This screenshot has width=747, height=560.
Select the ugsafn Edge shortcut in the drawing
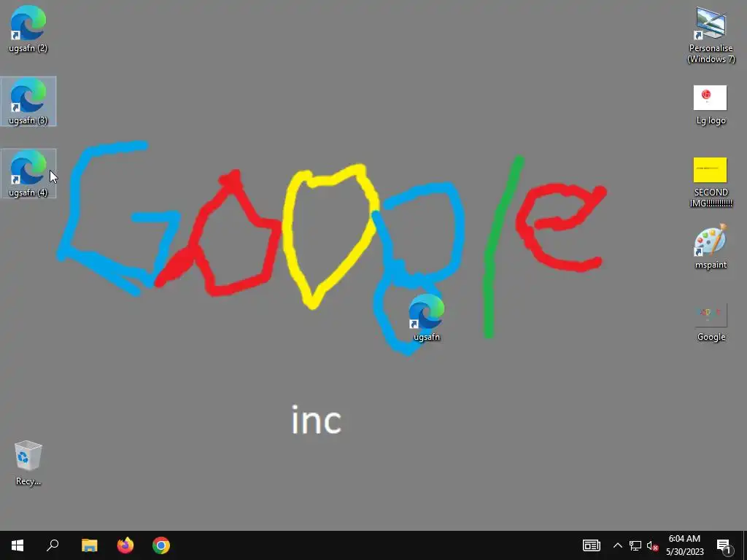pos(426,318)
